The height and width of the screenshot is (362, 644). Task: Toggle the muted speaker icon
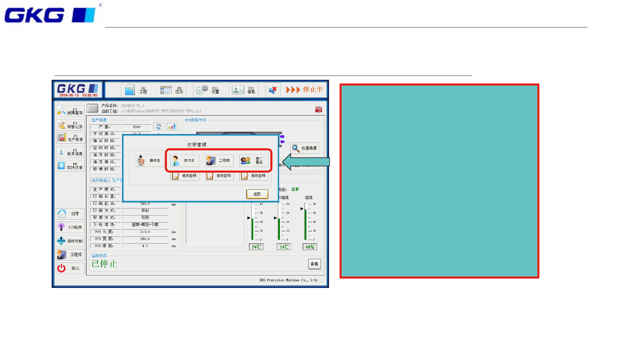pyautogui.click(x=272, y=90)
